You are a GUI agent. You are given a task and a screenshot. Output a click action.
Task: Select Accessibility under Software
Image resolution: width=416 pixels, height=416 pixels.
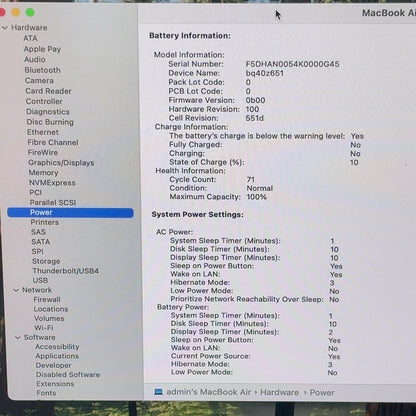coord(57,347)
